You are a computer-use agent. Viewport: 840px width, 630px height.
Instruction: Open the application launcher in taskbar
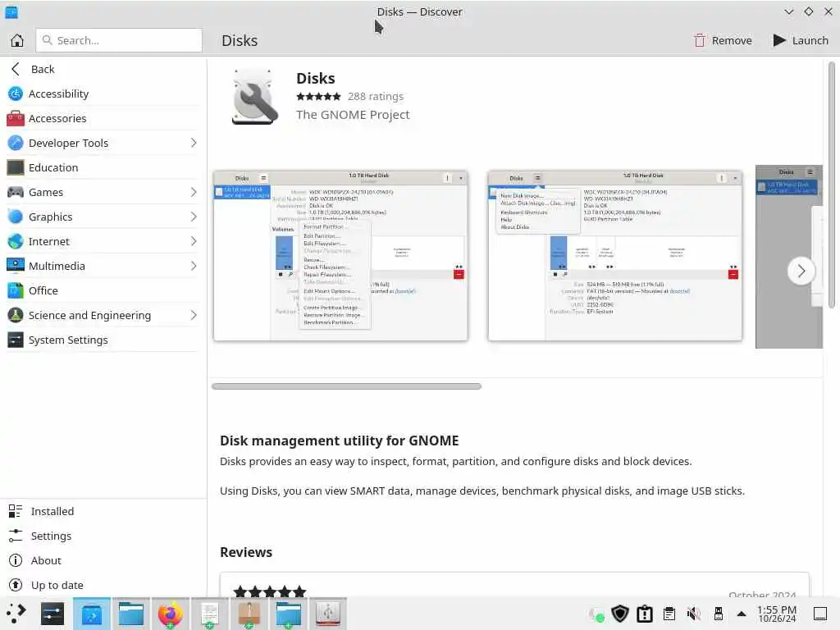click(16, 614)
